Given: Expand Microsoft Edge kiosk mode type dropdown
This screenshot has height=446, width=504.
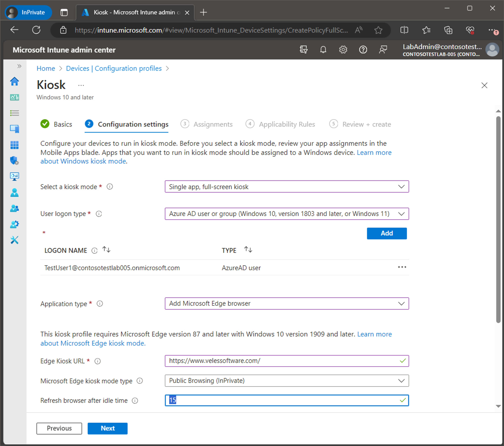Looking at the screenshot, I should pyautogui.click(x=287, y=380).
